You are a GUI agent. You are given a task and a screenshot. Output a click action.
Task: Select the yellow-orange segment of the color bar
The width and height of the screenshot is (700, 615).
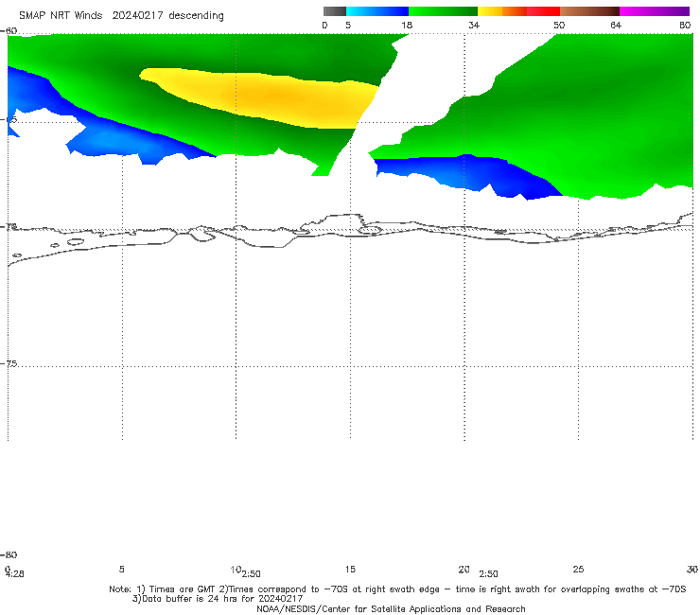[x=501, y=11]
